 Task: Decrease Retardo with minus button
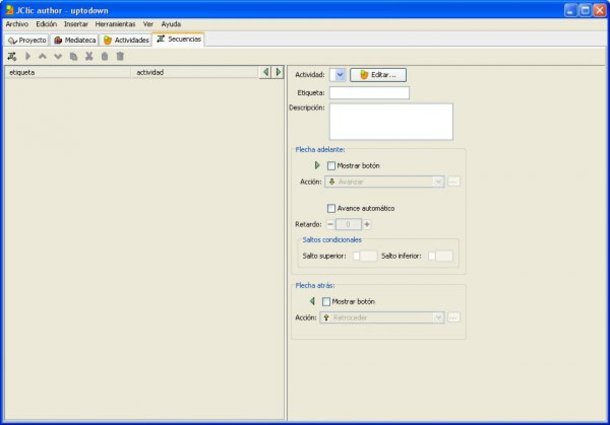(330, 224)
